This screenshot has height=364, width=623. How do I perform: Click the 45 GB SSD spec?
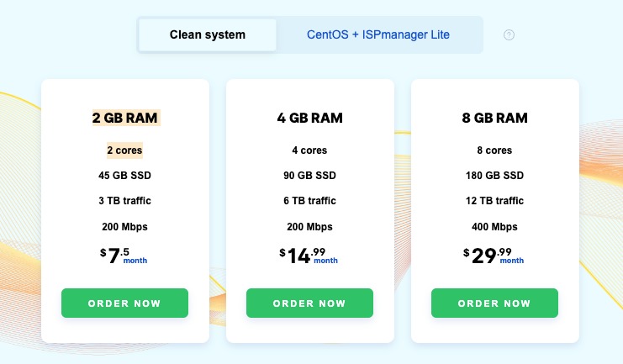(x=124, y=176)
